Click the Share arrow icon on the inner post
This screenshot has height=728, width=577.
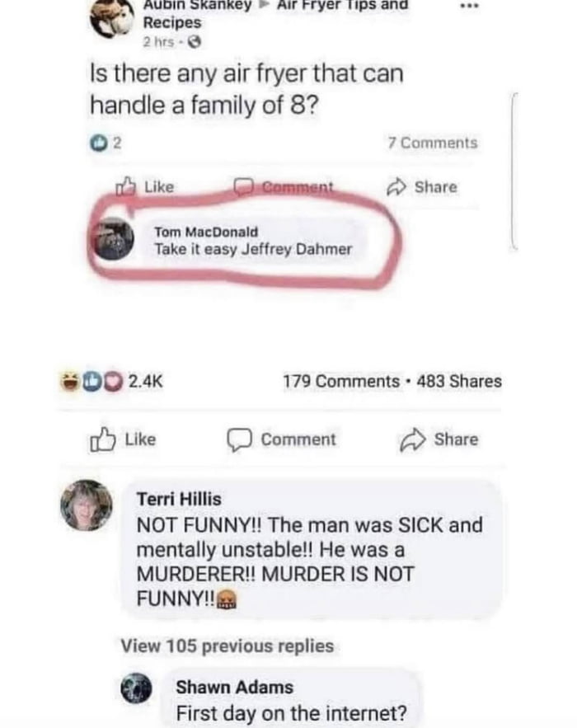tap(399, 187)
